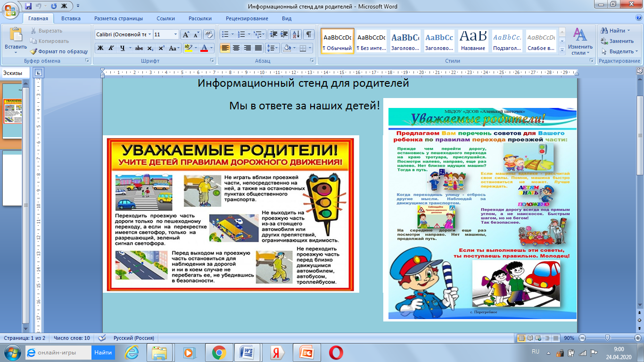Apply red font color

[x=204, y=48]
